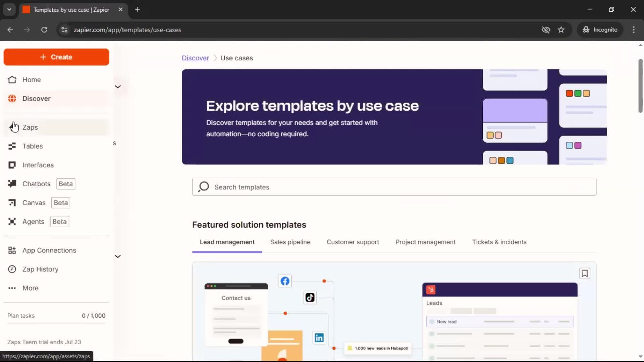Screen dimensions: 644x362
Task: Click the Beta badge beside Agents
Action: coord(59,222)
